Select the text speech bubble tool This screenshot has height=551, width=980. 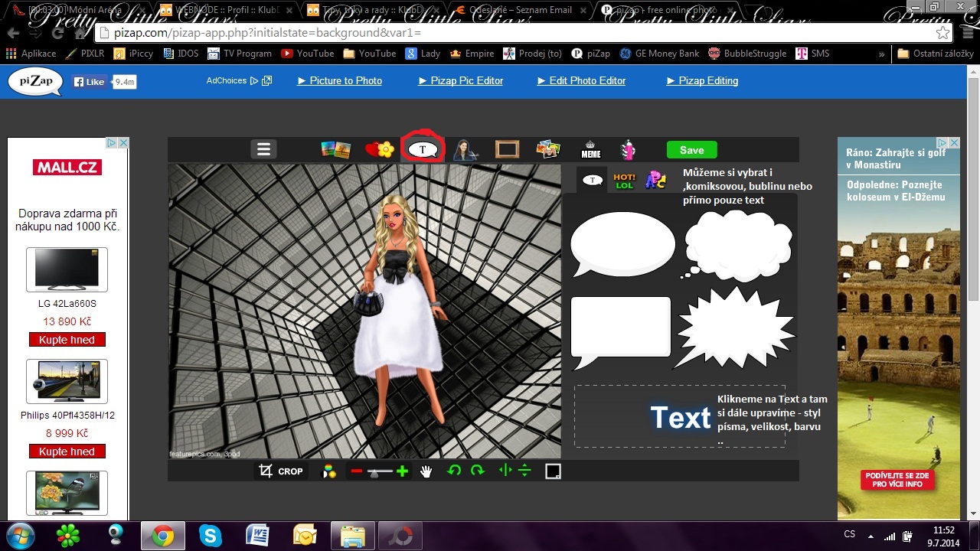[x=422, y=149]
